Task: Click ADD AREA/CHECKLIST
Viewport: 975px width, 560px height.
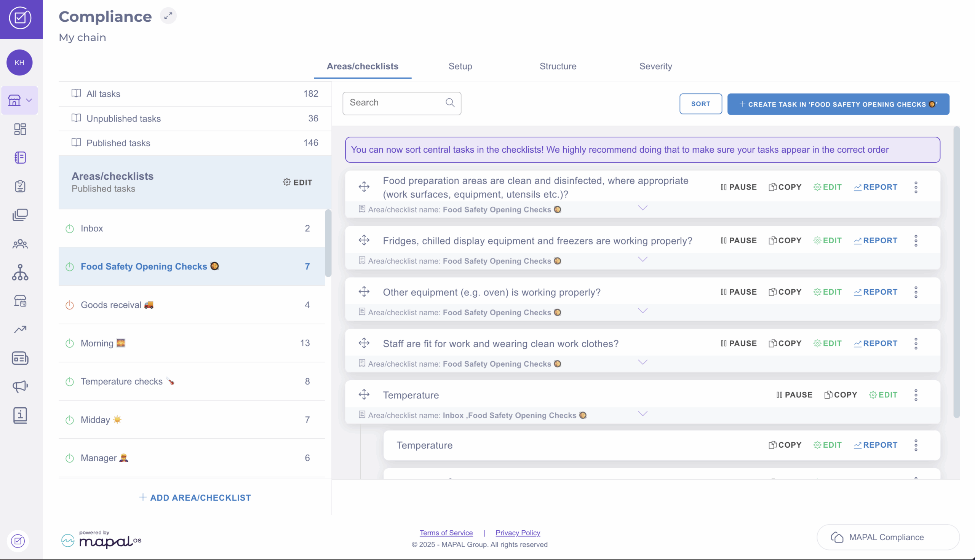Action: [x=195, y=498]
